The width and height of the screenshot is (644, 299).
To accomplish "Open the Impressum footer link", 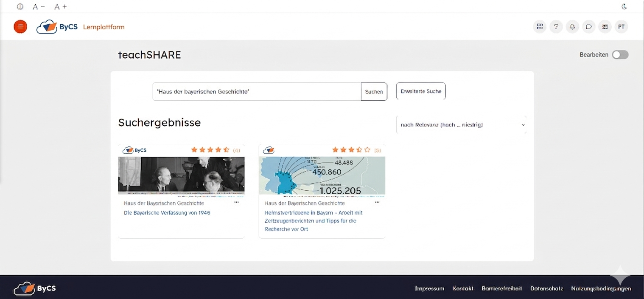I will pyautogui.click(x=429, y=288).
